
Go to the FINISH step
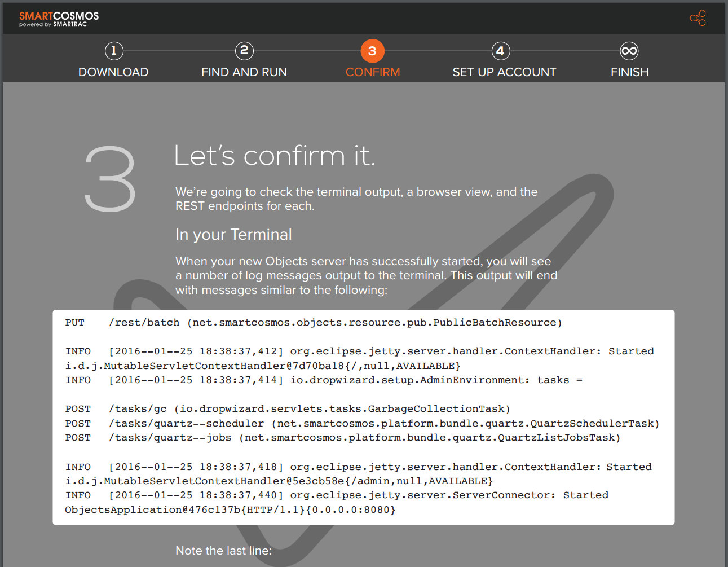coord(629,72)
